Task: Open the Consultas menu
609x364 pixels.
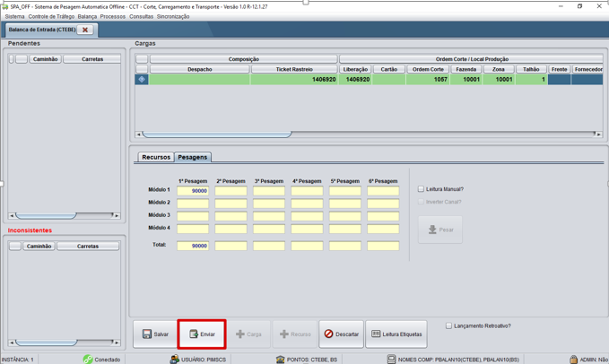Action: [x=142, y=17]
